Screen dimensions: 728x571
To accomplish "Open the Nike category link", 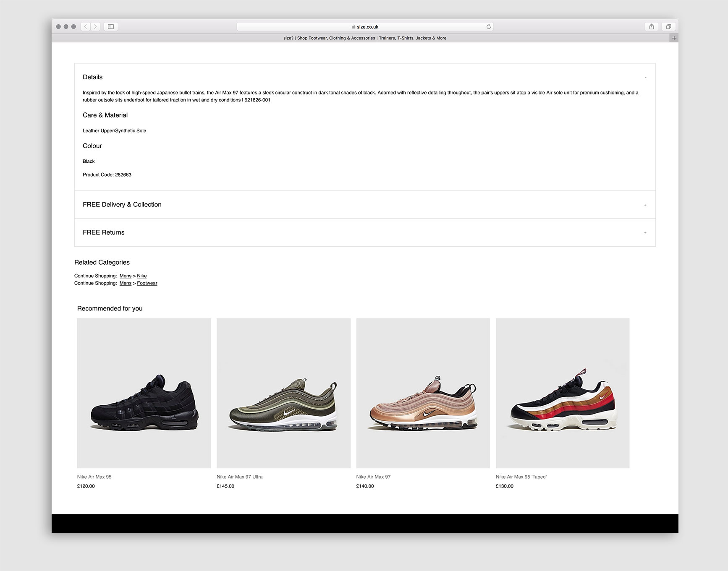I will click(x=142, y=276).
